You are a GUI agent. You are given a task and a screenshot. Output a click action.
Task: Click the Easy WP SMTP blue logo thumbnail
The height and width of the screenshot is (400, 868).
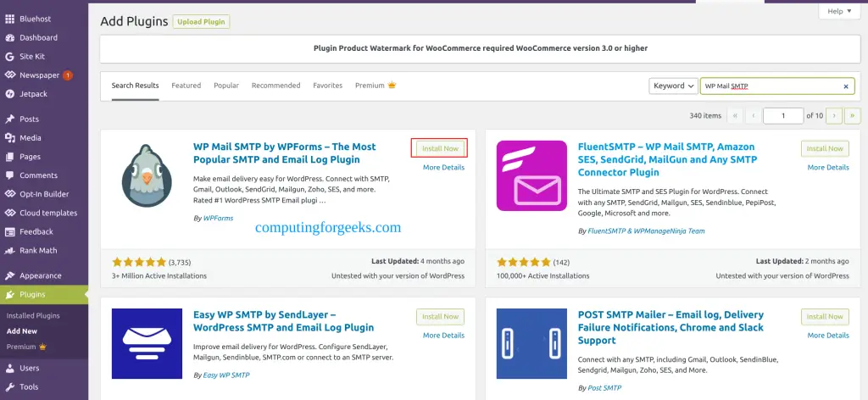click(147, 343)
